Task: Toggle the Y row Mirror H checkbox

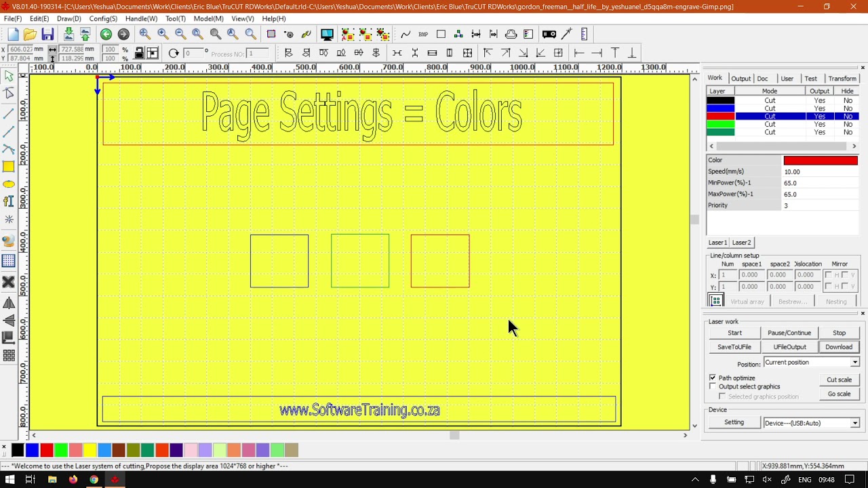Action: [828, 287]
